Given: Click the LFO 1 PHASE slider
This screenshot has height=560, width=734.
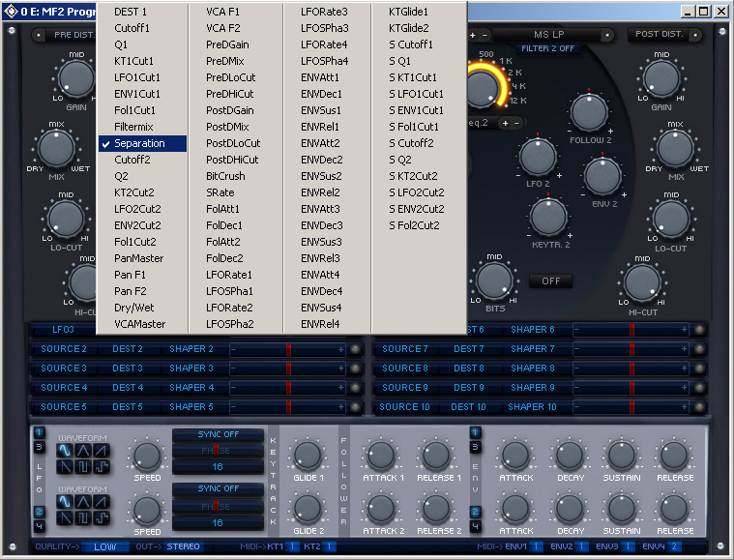Looking at the screenshot, I should [219, 451].
